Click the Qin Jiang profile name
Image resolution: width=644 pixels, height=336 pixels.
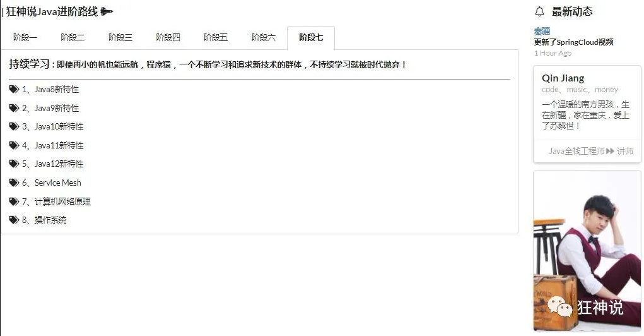(563, 78)
